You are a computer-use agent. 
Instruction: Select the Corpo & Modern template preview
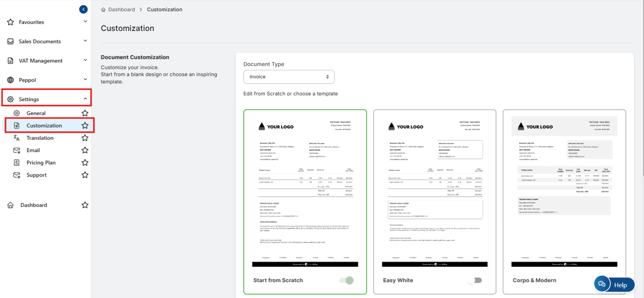pos(564,191)
